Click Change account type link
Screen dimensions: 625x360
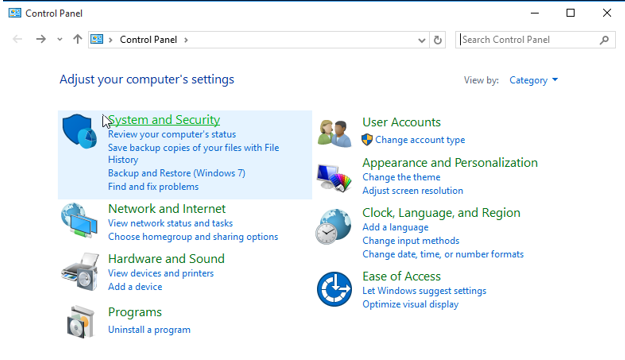[420, 140]
